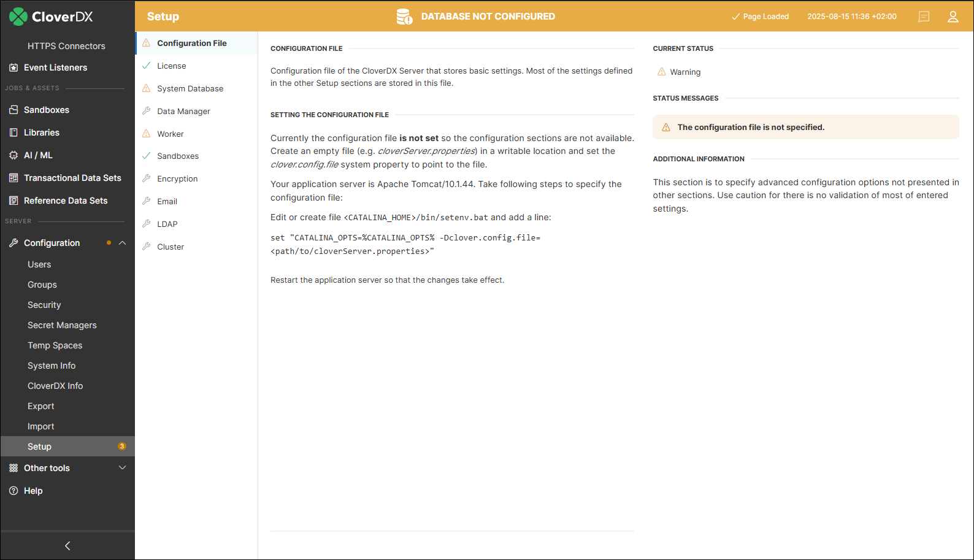
Task: Open the LDAP setup section
Action: pyautogui.click(x=167, y=224)
